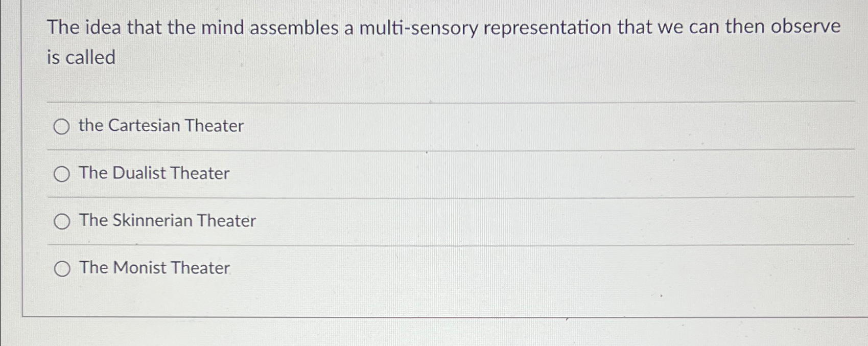Viewport: 868px width, 346px height.
Task: Click the Cartesian Theater answer label
Action: 160,126
